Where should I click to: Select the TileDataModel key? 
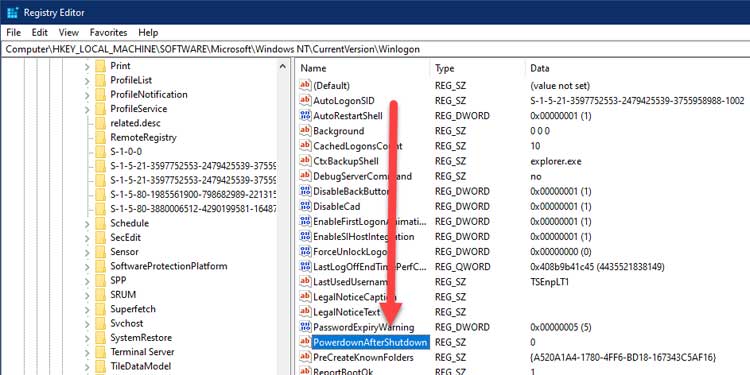(x=140, y=366)
